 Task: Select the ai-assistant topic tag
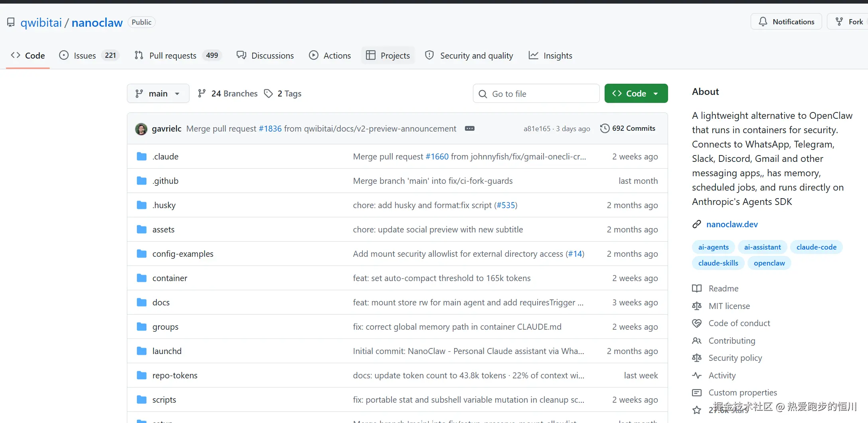click(763, 247)
